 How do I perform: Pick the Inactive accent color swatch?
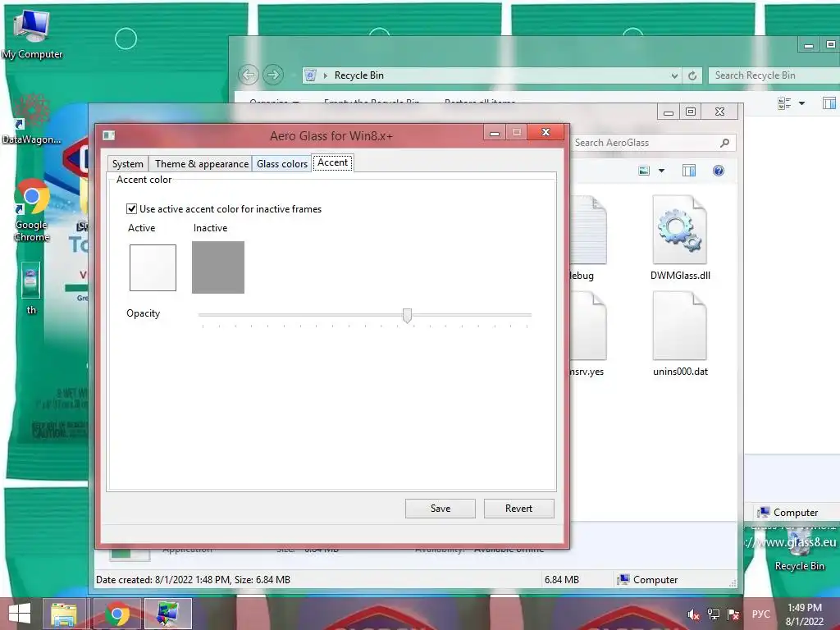(x=218, y=267)
